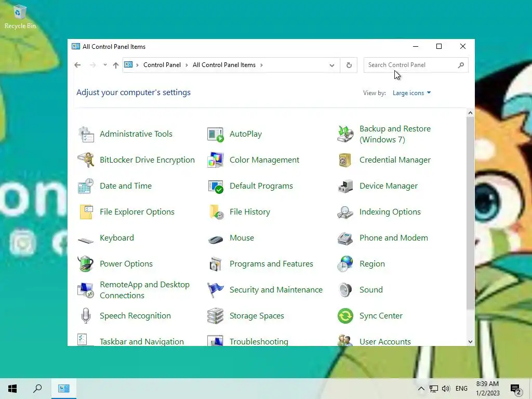Click the File History folder icon
This screenshot has width=532, height=399.
[216, 212]
